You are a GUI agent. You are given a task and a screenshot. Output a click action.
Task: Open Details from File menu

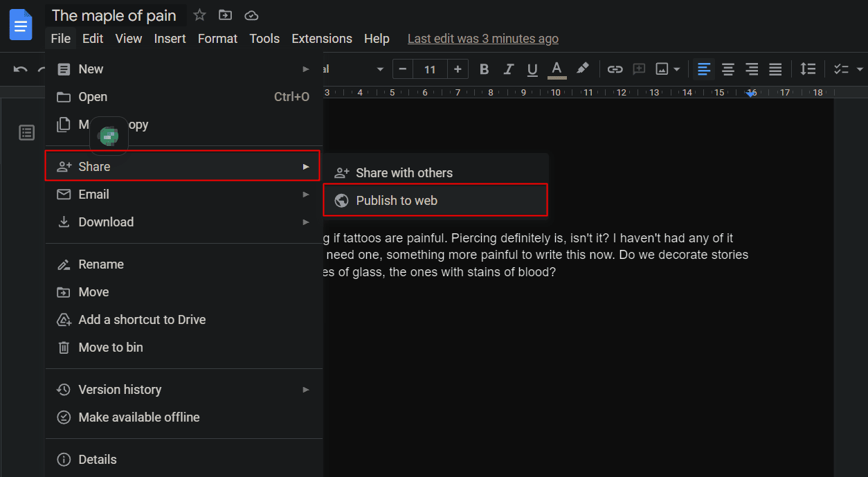tap(184, 460)
